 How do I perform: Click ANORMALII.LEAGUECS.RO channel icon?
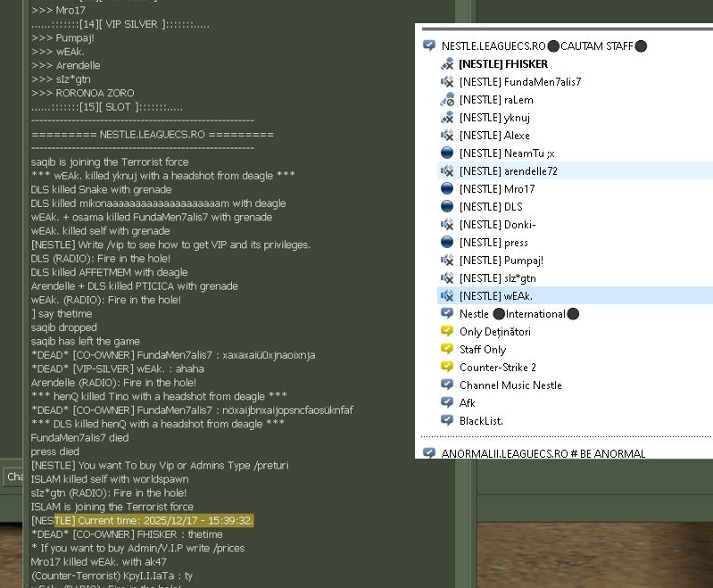pyautogui.click(x=429, y=453)
